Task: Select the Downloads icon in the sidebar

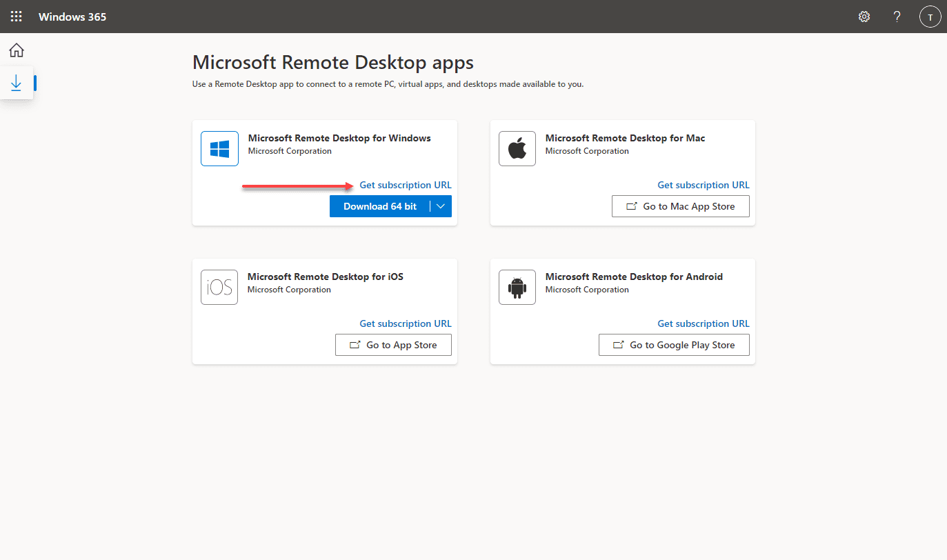Action: tap(16, 81)
